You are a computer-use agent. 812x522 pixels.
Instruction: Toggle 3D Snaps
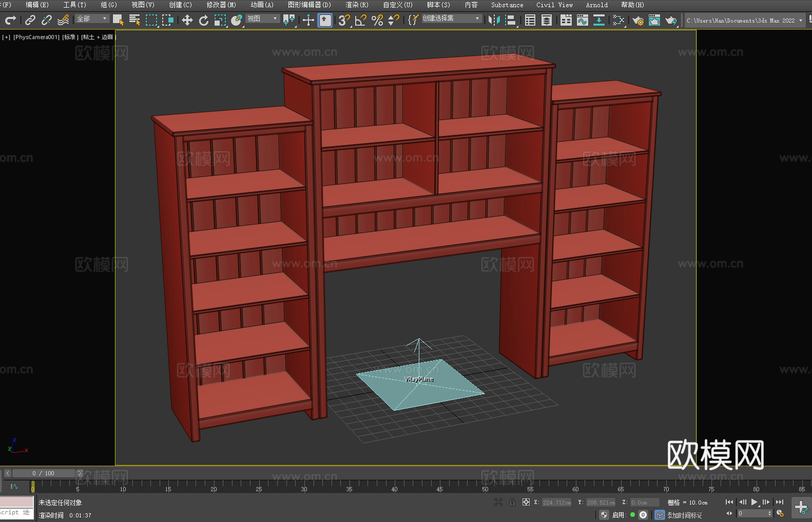(344, 20)
